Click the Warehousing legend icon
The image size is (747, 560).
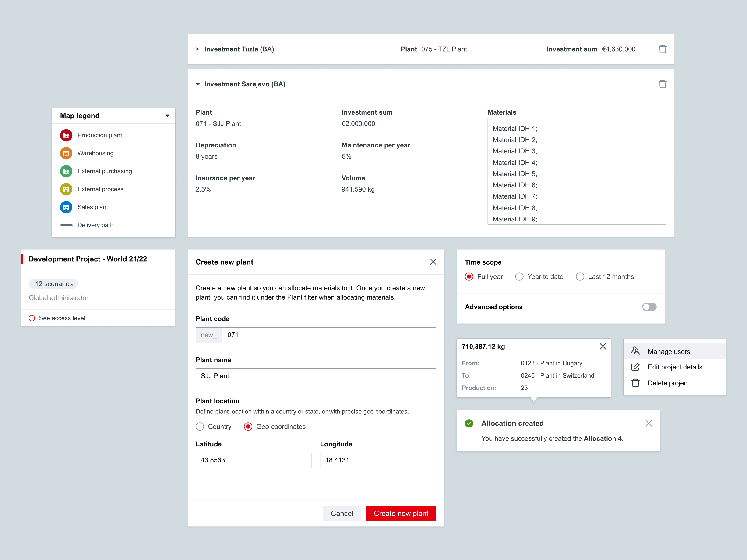tap(66, 153)
